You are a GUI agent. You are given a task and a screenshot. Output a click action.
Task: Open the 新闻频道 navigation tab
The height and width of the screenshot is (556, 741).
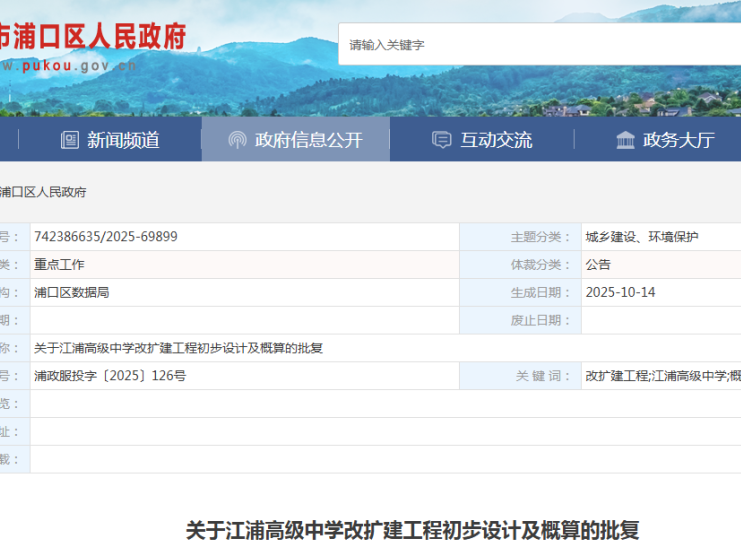click(123, 140)
